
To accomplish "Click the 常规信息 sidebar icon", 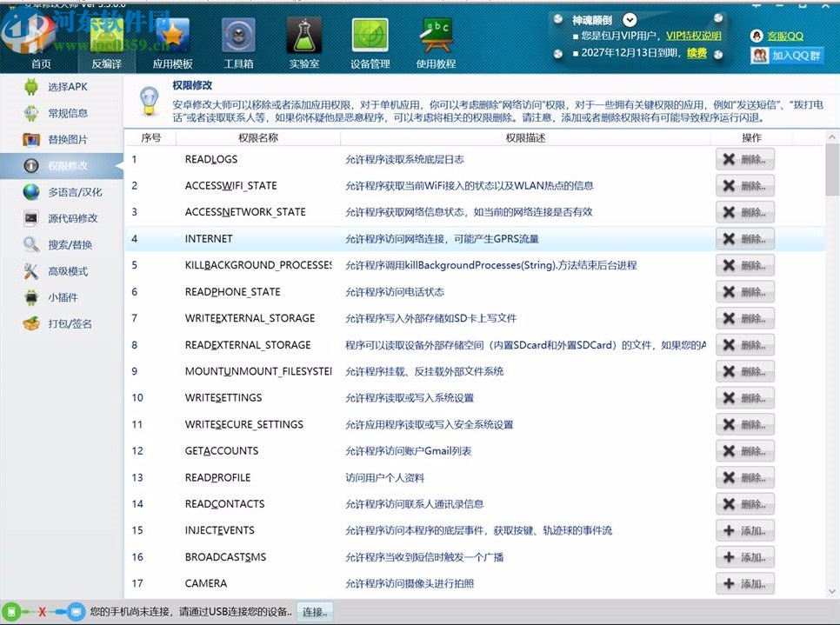I will tap(31, 113).
